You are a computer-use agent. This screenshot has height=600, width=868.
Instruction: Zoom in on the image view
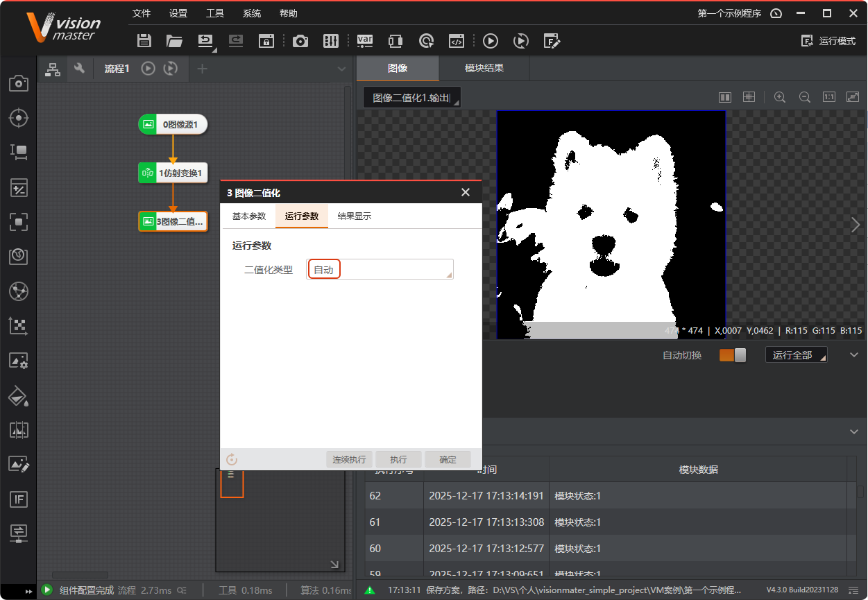(780, 97)
